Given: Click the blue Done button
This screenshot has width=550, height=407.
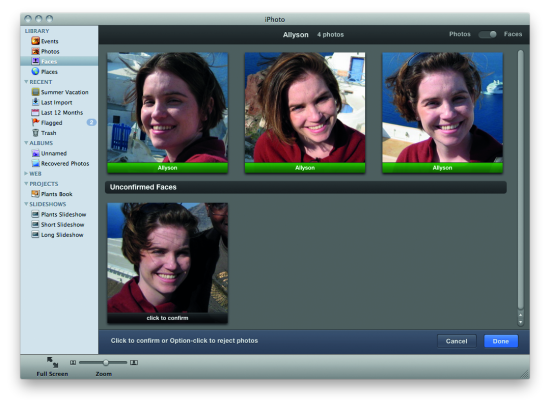Looking at the screenshot, I should tap(501, 341).
